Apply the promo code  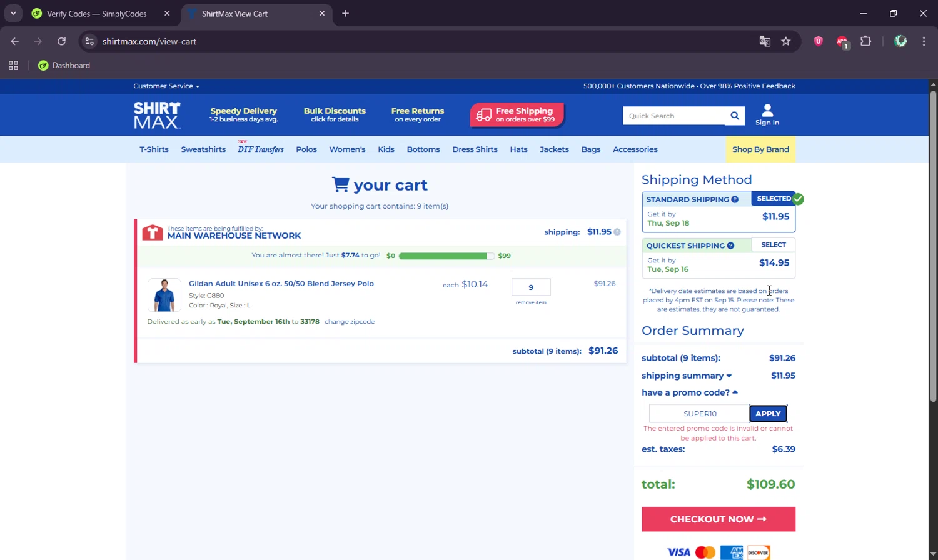click(x=768, y=414)
